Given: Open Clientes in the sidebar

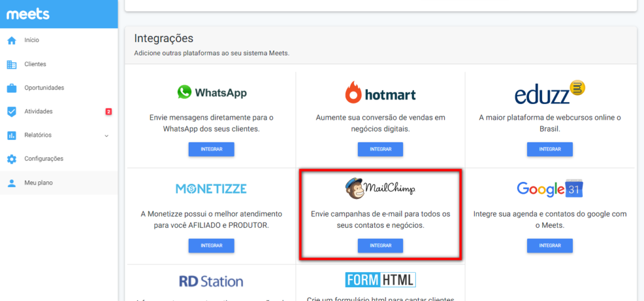Looking at the screenshot, I should click(x=58, y=64).
